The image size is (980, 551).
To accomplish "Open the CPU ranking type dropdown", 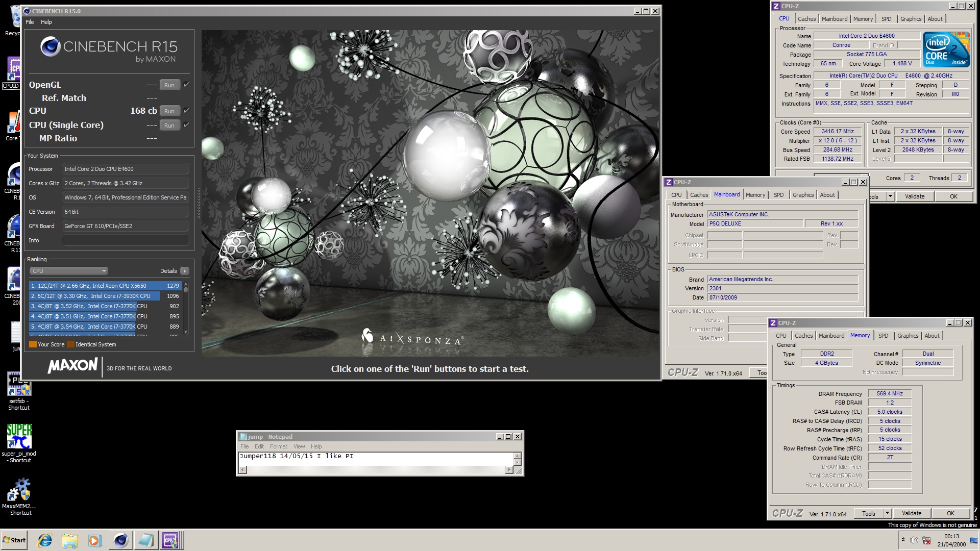I will tap(69, 271).
